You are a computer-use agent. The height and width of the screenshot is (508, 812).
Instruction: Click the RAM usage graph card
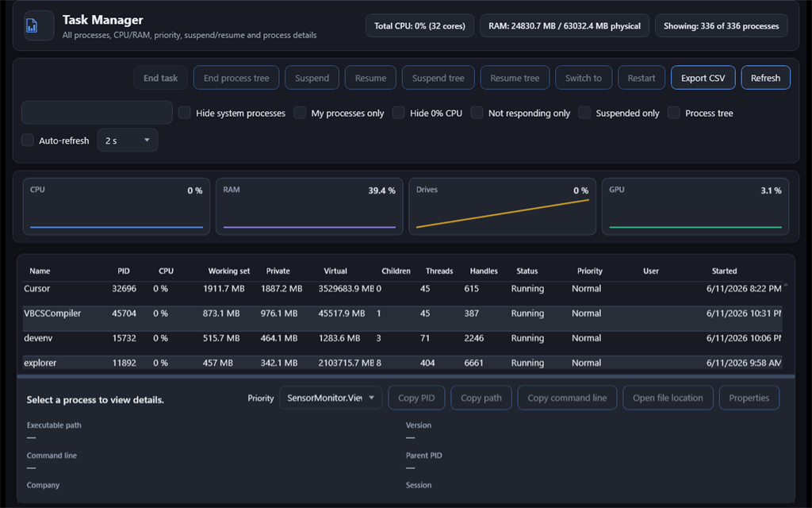309,206
